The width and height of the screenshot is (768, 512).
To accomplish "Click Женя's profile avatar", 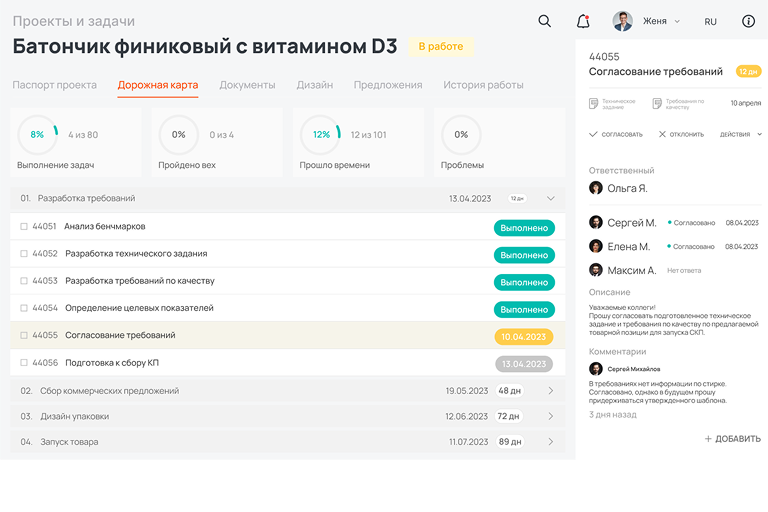I will coord(622,21).
